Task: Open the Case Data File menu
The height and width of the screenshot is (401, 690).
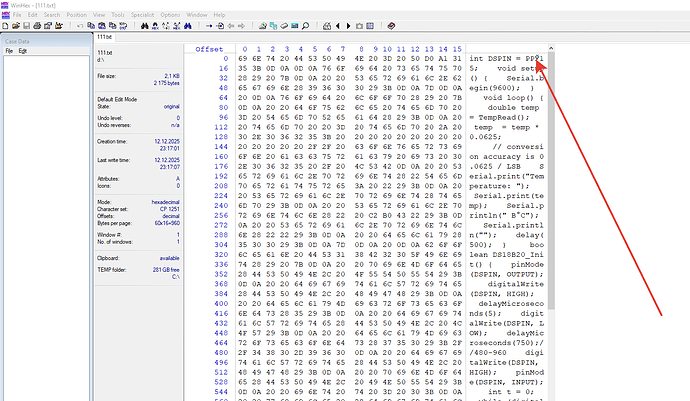Action: pyautogui.click(x=9, y=50)
